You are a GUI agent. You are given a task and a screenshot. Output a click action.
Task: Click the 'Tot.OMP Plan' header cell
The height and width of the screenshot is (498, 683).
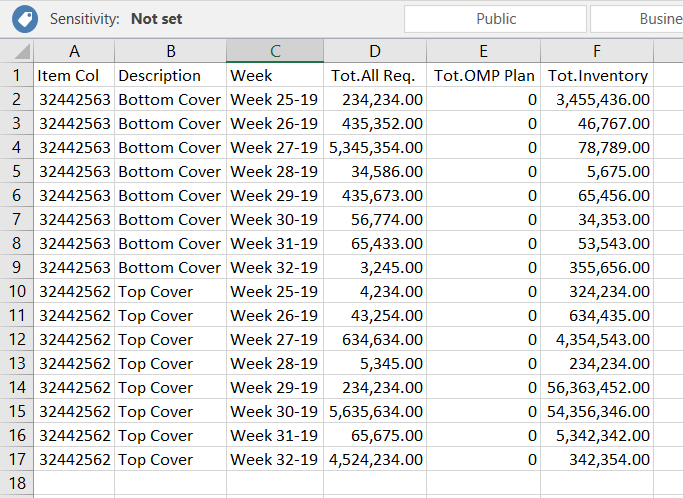[483, 75]
